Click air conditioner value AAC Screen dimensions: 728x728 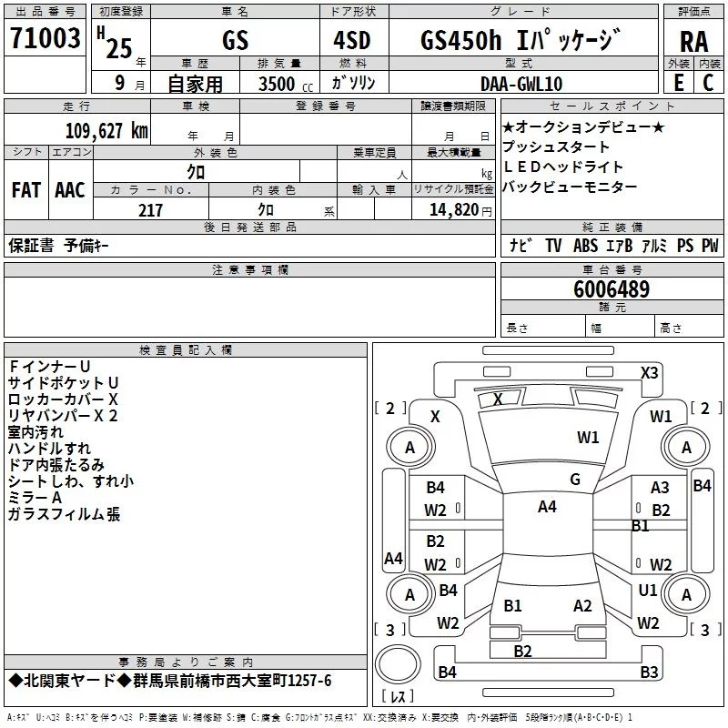point(70,190)
